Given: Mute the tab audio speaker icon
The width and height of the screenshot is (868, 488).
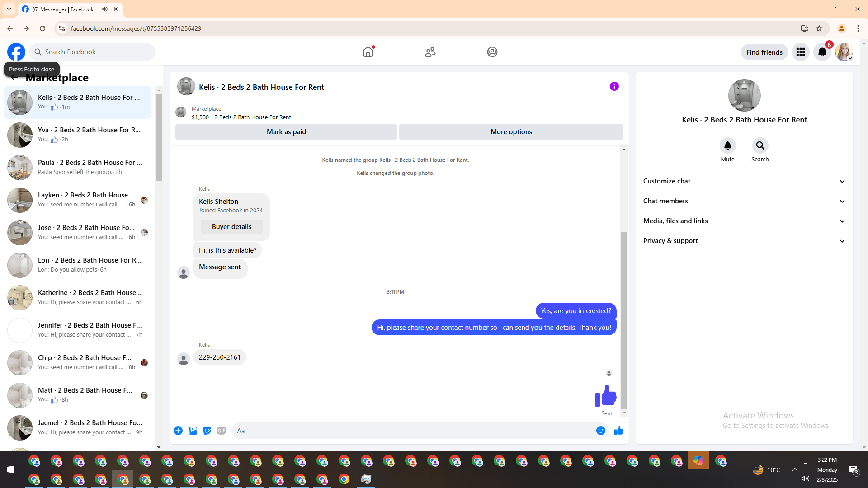Looking at the screenshot, I should (105, 9).
